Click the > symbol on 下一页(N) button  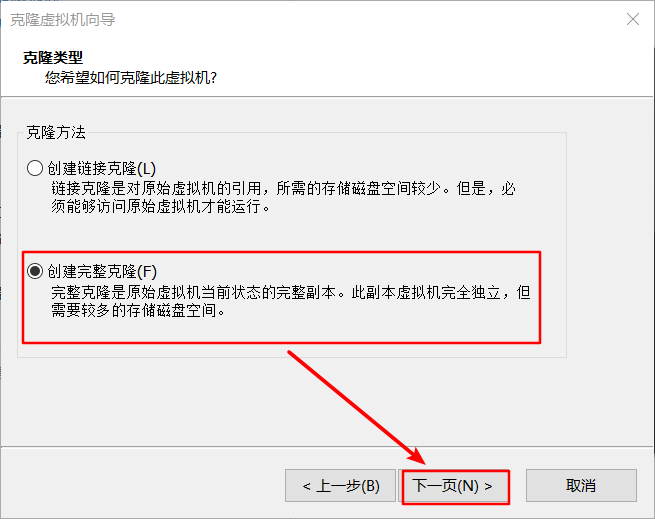coord(488,486)
